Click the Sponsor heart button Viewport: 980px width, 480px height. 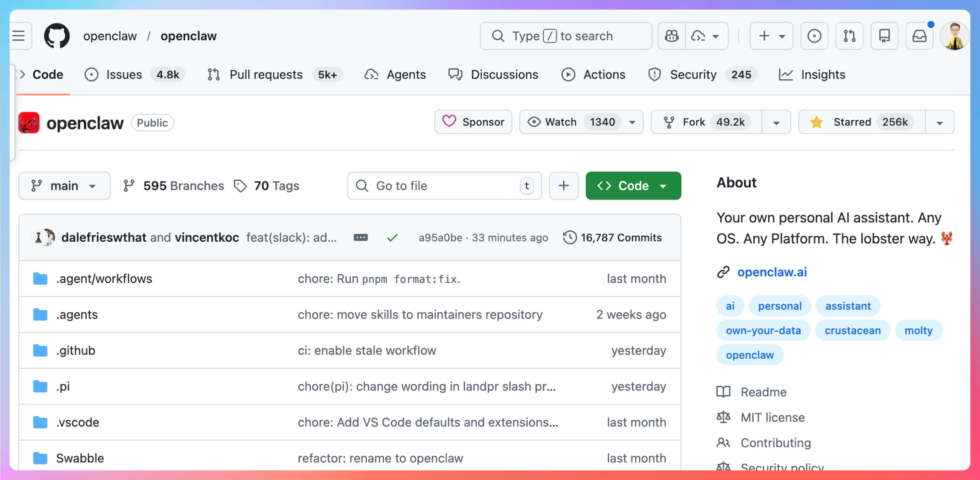click(x=473, y=122)
